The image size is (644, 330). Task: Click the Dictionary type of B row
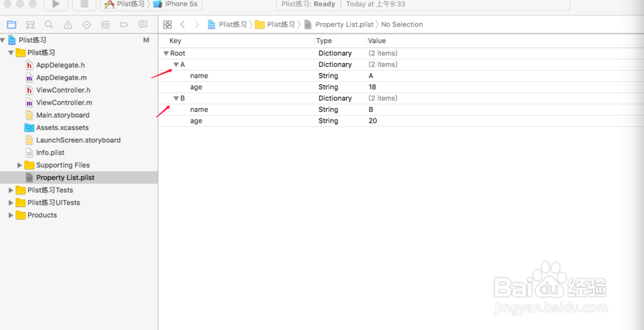335,98
